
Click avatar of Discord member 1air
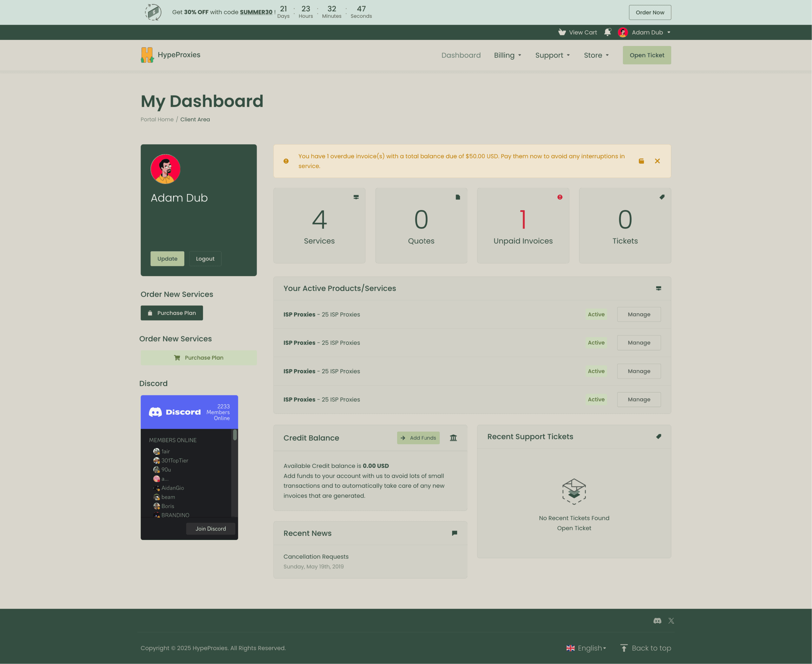tap(156, 451)
